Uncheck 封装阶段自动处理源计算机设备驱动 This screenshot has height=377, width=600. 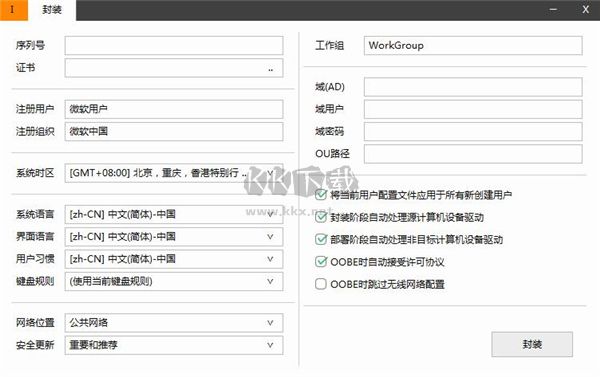click(321, 217)
